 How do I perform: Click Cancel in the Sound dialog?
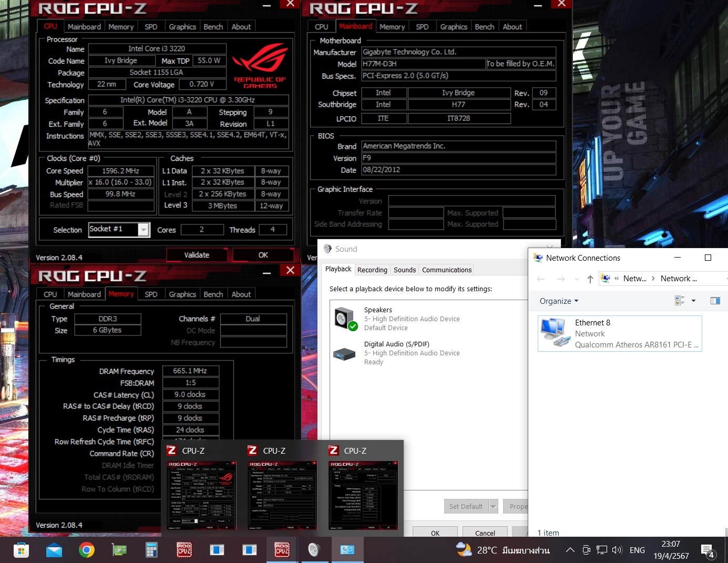485,533
